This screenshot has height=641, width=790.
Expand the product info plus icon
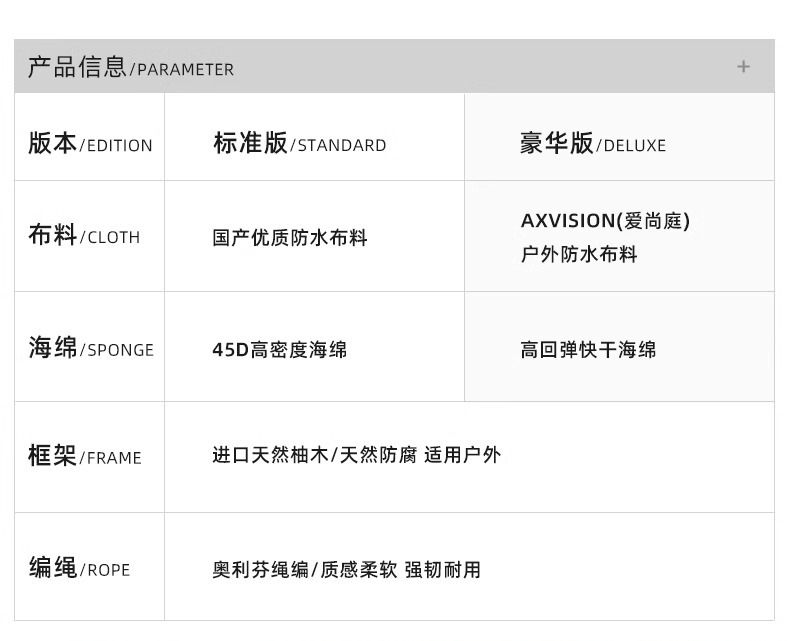(743, 67)
